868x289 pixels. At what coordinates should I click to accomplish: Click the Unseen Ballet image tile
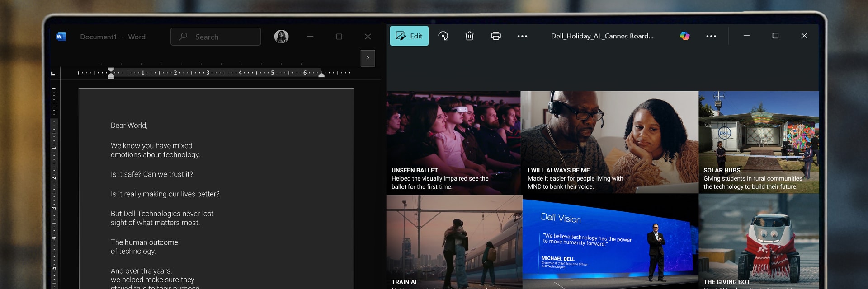(x=453, y=143)
